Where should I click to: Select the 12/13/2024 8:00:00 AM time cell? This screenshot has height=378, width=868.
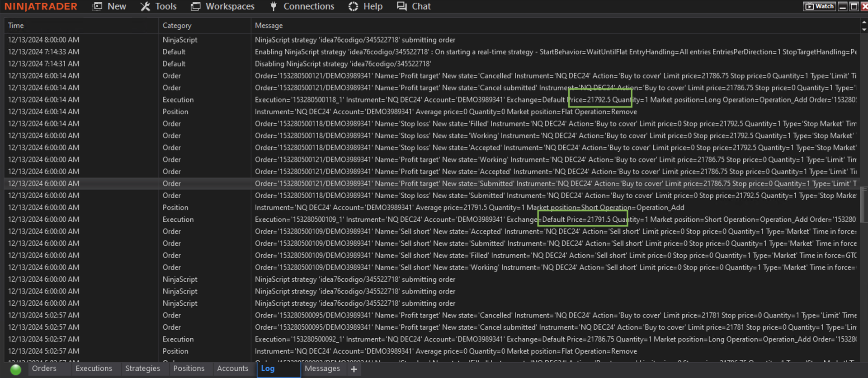pos(43,40)
